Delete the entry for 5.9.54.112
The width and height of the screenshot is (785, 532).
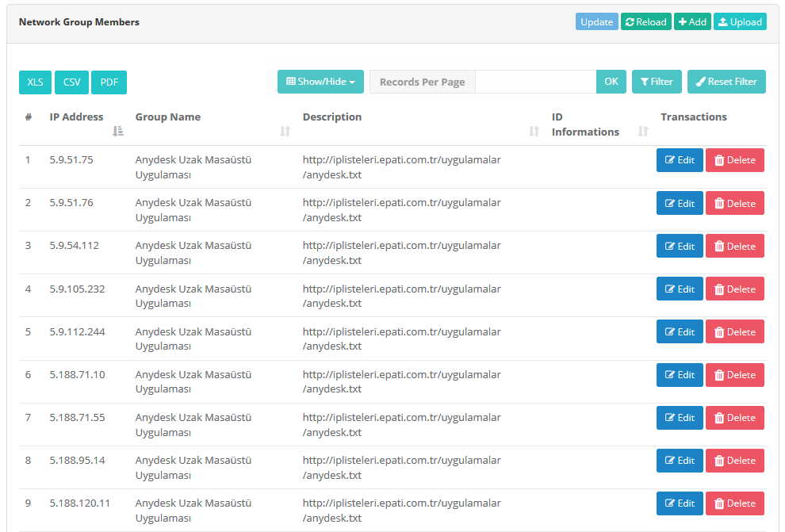pyautogui.click(x=735, y=246)
